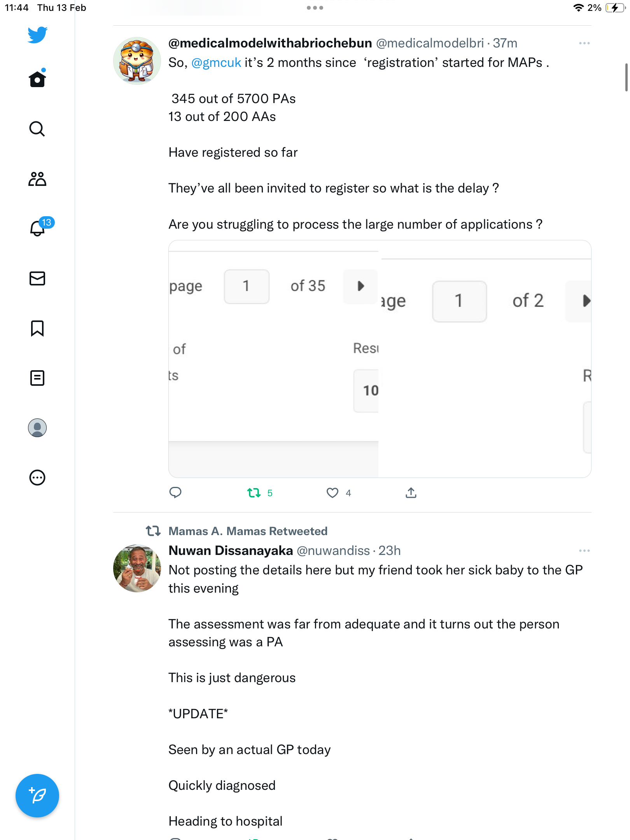Open more options for Nuwan Dissanayaka tweet
Screen dimensions: 630x840
(x=584, y=551)
